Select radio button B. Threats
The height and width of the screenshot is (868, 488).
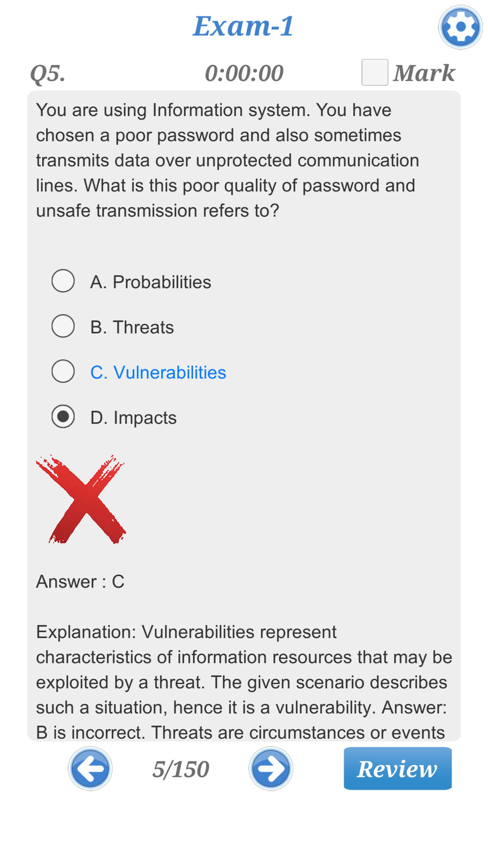tap(63, 326)
